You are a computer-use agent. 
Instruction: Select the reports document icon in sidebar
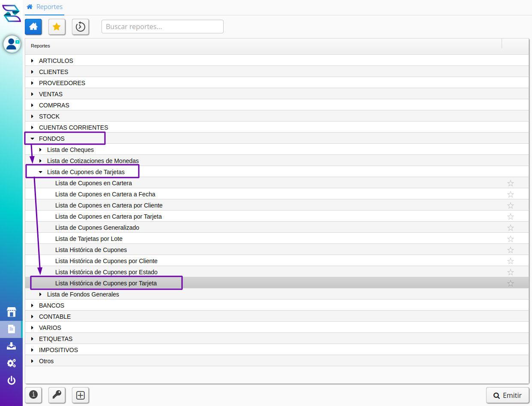tap(12, 329)
